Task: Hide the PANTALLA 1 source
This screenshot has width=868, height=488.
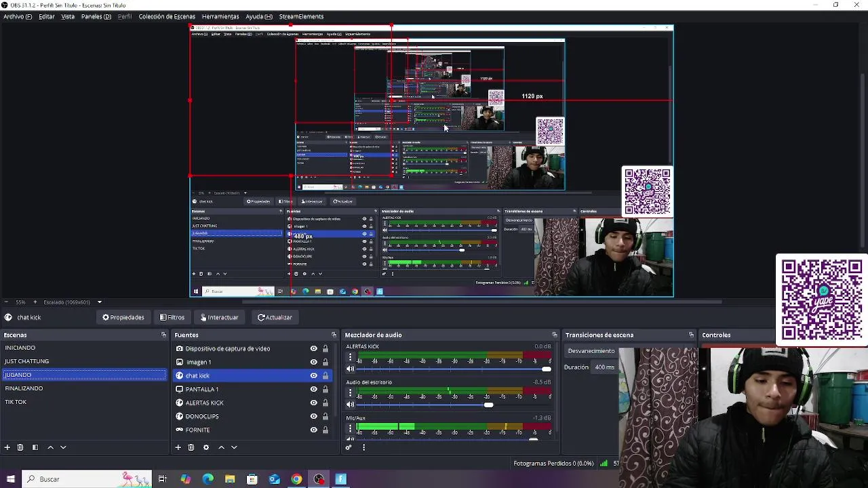Action: click(x=313, y=389)
